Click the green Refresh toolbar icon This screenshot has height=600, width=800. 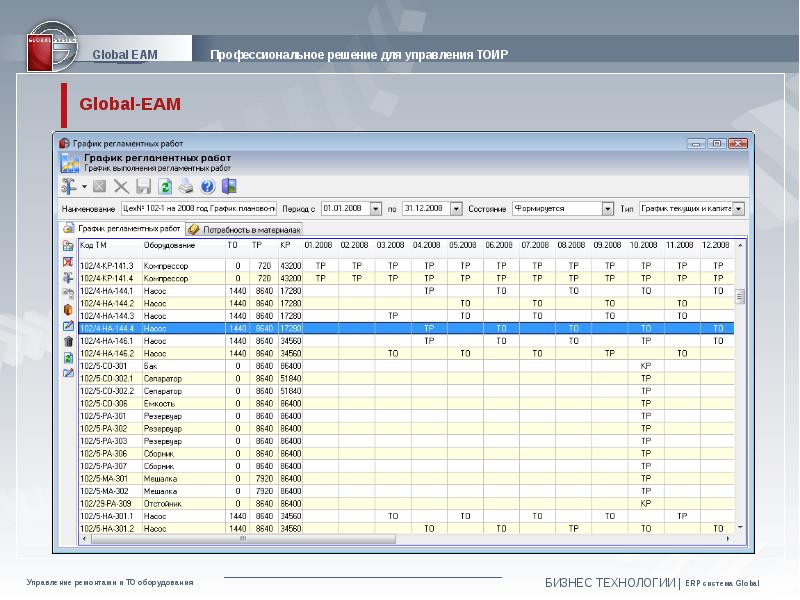[165, 187]
